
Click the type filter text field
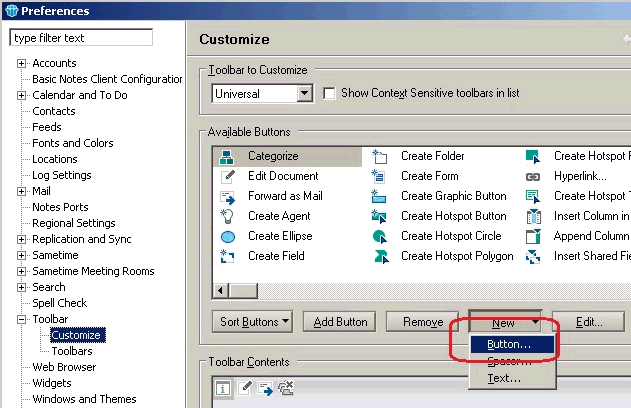[80, 38]
